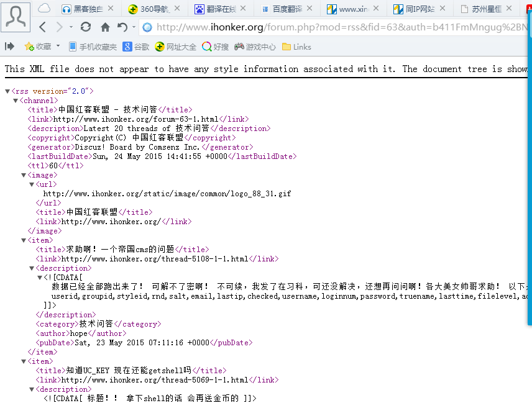Screen dimensions: 532x403
Task: Reload the page with refresh icon
Action: pos(86,27)
